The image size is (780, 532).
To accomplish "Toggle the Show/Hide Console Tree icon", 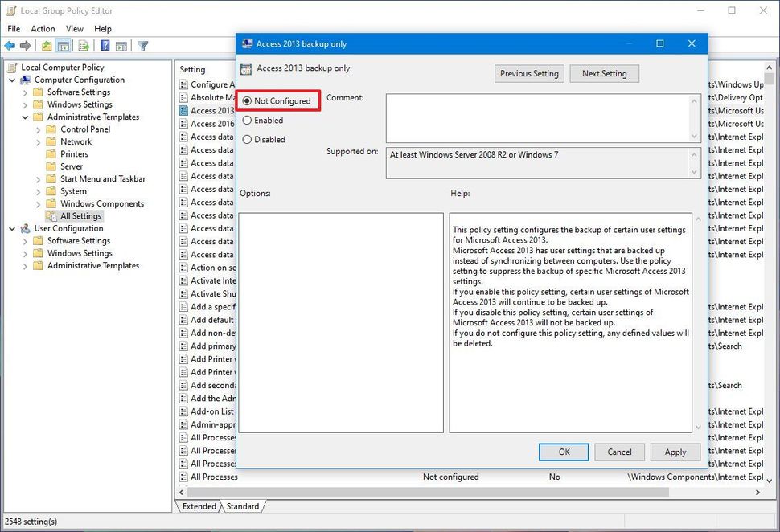I will pyautogui.click(x=63, y=46).
